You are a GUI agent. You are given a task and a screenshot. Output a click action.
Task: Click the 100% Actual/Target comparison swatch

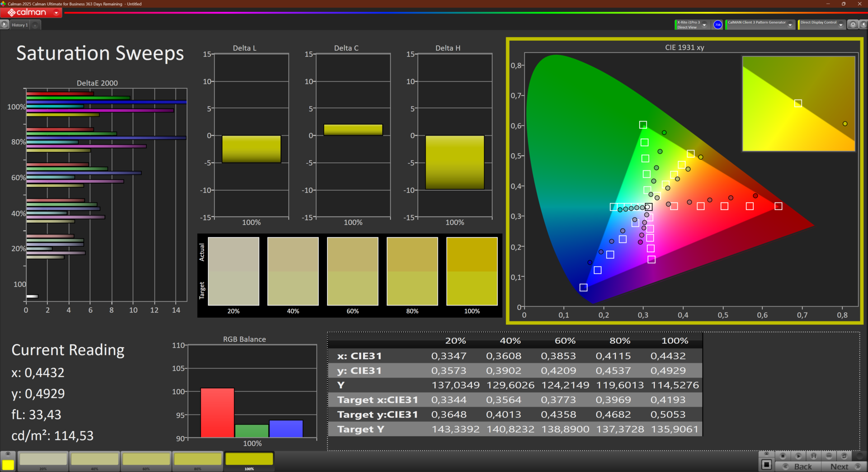click(x=472, y=271)
